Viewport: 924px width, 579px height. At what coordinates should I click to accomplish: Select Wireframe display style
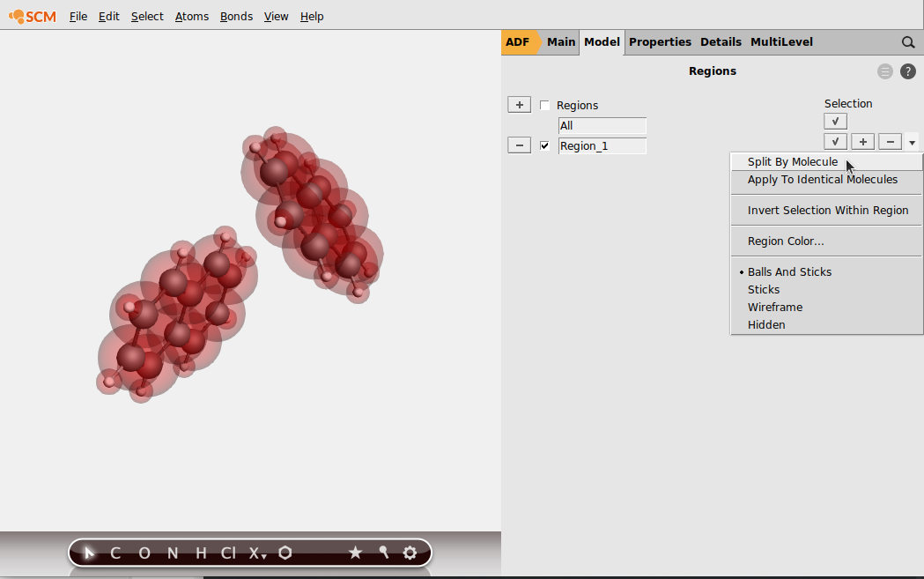(x=826, y=308)
